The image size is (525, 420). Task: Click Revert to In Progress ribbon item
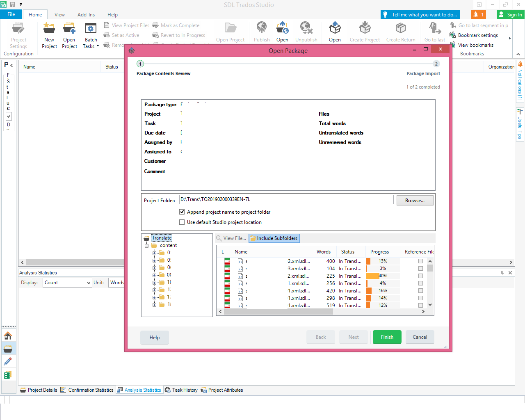(x=179, y=35)
